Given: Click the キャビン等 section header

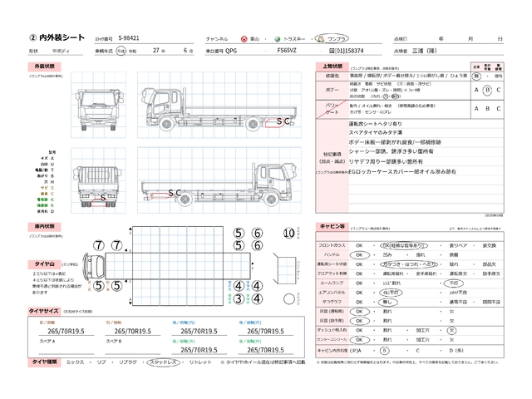Looking at the screenshot, I should [x=332, y=226].
